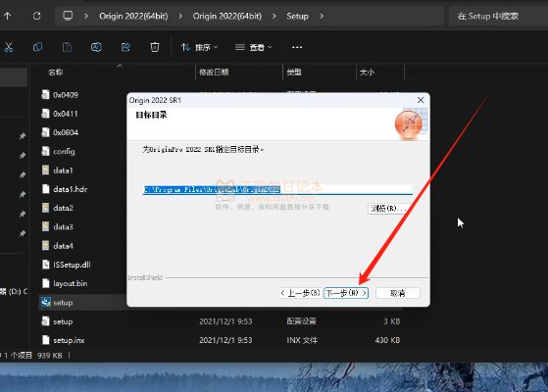Select the data4 file

(x=64, y=246)
